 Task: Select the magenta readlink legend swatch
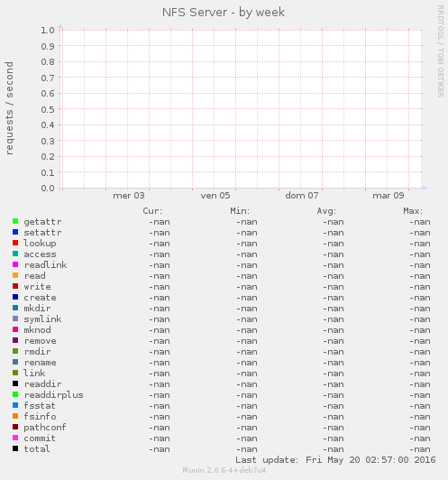[x=15, y=264]
